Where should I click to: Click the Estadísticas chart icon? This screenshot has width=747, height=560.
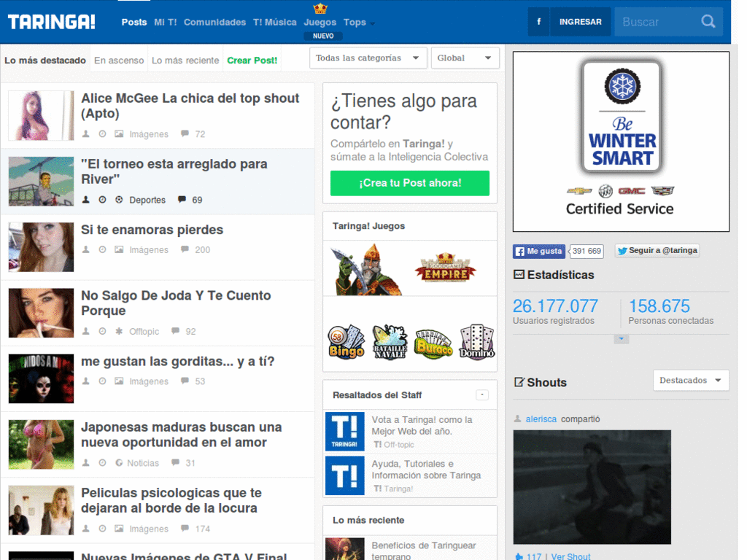(519, 274)
